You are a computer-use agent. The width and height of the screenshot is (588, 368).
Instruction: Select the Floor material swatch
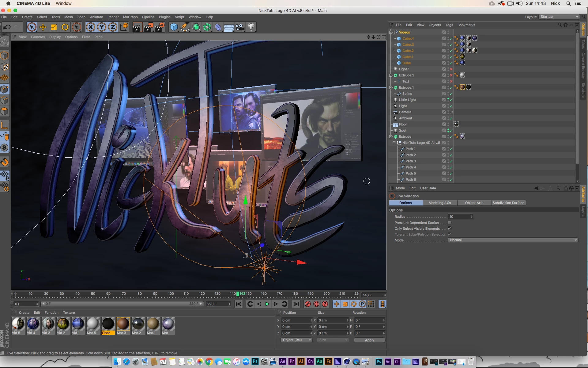(x=108, y=324)
